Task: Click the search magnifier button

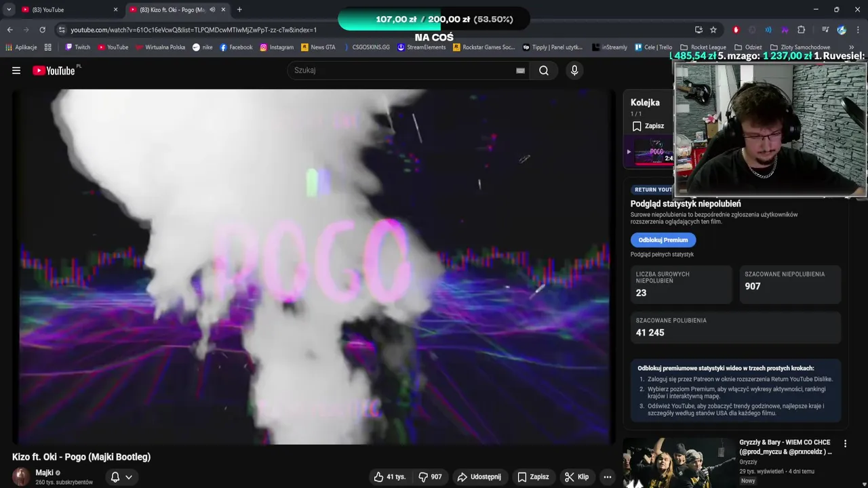Action: click(x=544, y=70)
